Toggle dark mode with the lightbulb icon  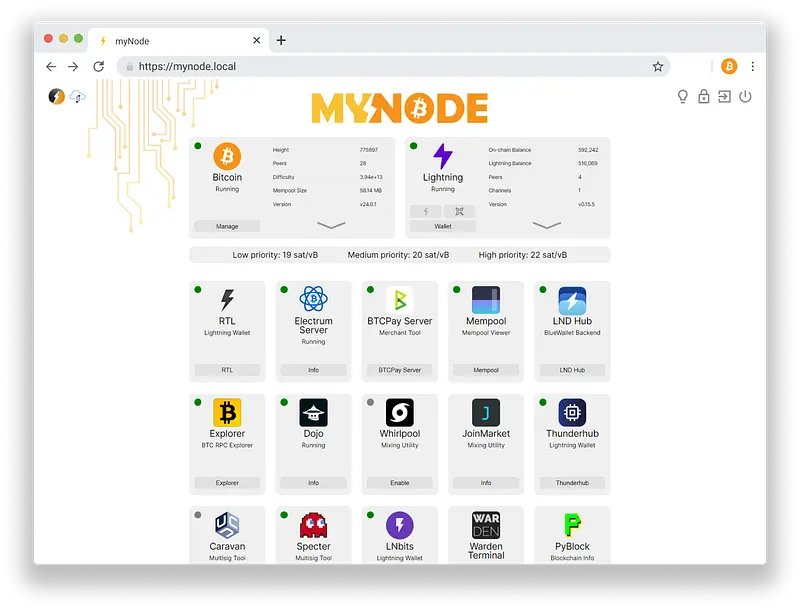click(x=683, y=97)
